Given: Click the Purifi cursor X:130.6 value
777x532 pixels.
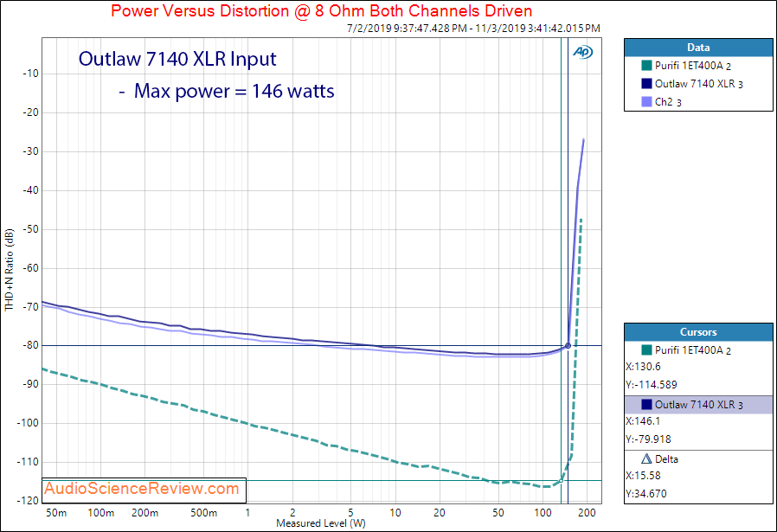Looking at the screenshot, I should click(x=643, y=367).
